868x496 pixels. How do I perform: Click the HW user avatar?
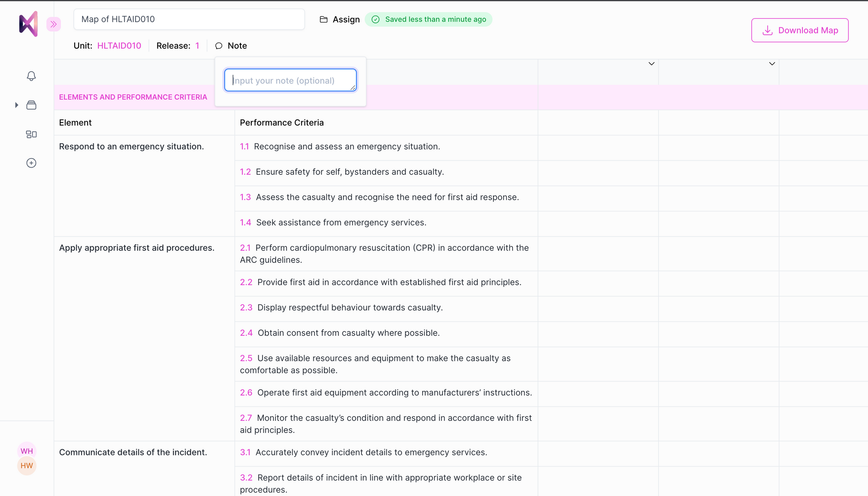tap(26, 466)
